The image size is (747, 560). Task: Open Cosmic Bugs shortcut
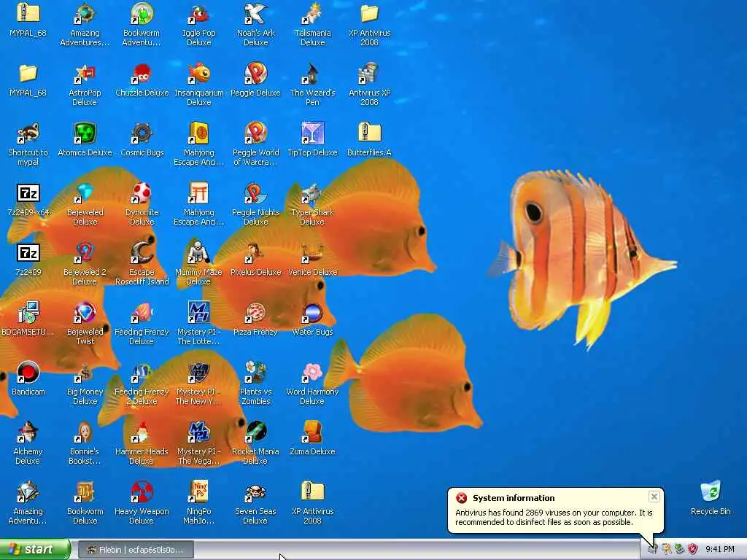tap(142, 133)
